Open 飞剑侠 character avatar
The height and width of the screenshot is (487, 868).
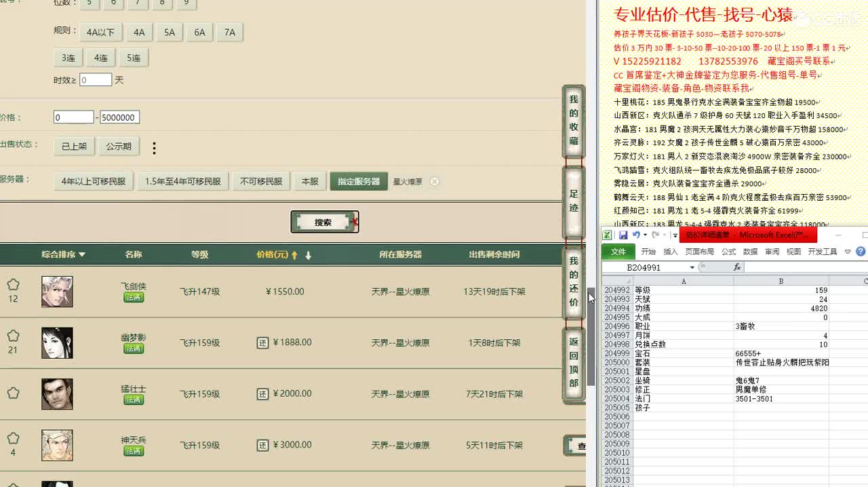[x=57, y=292]
